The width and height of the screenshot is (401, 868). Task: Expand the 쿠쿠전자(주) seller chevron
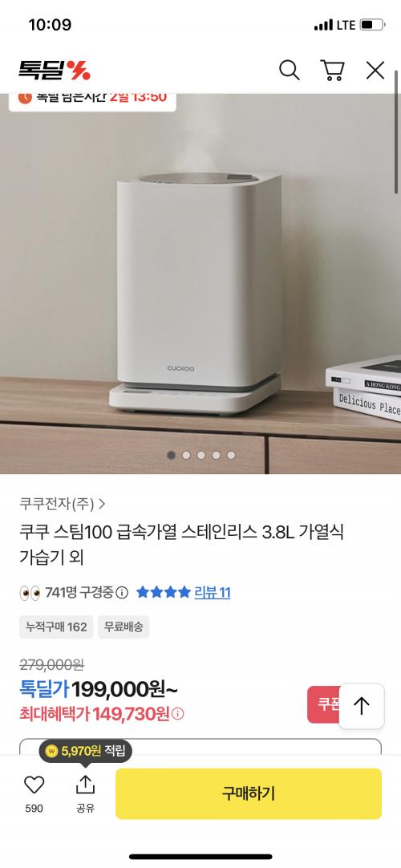click(x=102, y=504)
